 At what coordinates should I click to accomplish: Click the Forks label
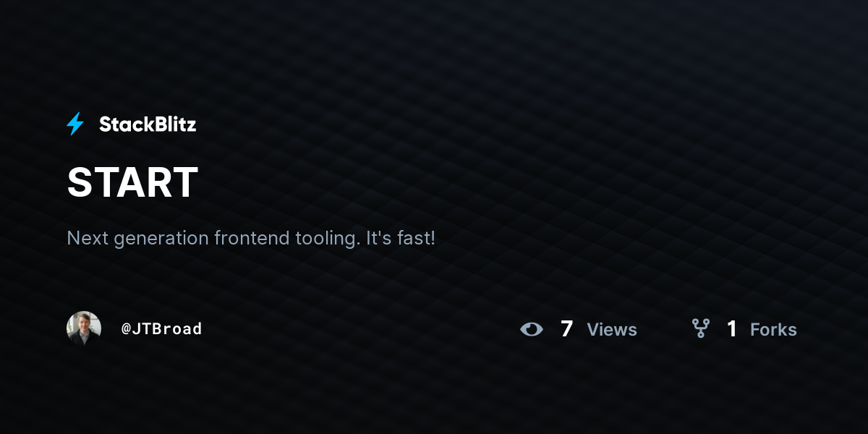coord(773,330)
